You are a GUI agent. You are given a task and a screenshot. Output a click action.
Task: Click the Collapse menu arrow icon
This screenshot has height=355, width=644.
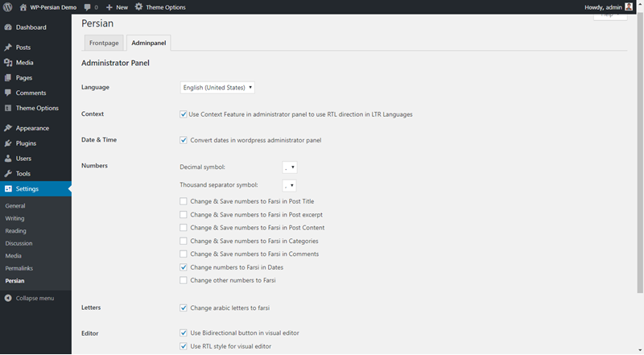(8, 298)
